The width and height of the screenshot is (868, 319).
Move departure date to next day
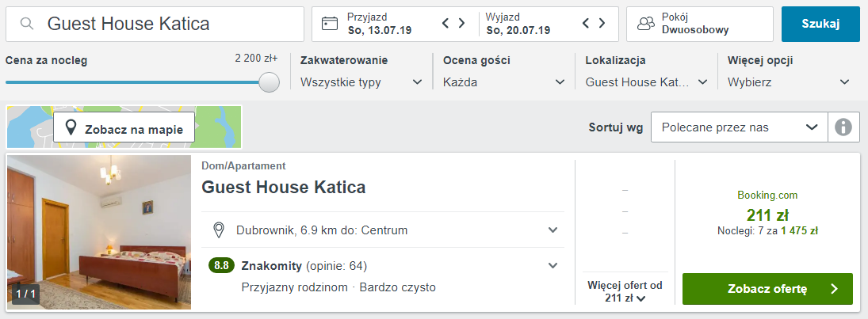click(602, 24)
